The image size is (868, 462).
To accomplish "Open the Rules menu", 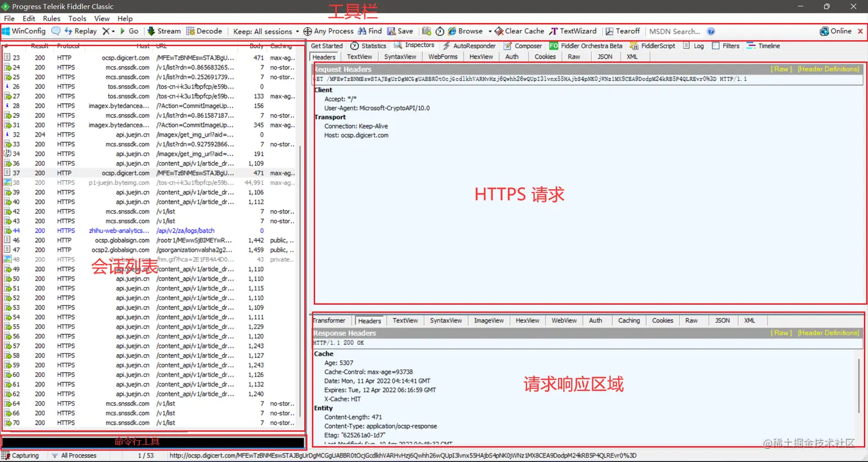I will (x=52, y=18).
